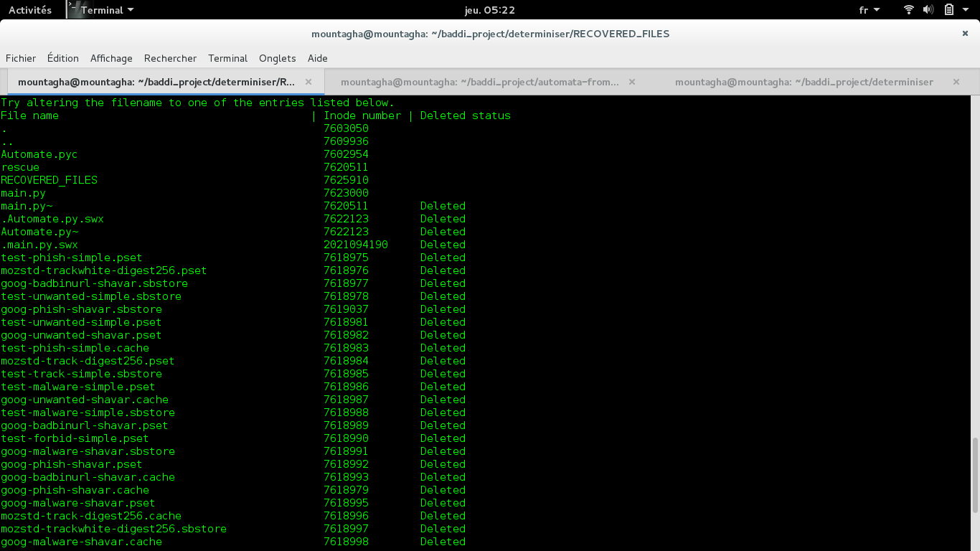This screenshot has width=980, height=551.
Task: Click the File name column header text
Action: [x=29, y=116]
